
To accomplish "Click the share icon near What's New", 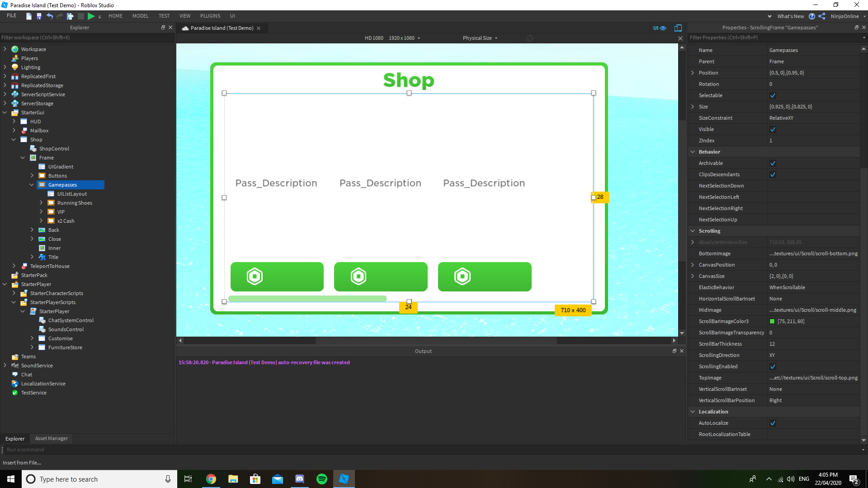I will pos(822,16).
